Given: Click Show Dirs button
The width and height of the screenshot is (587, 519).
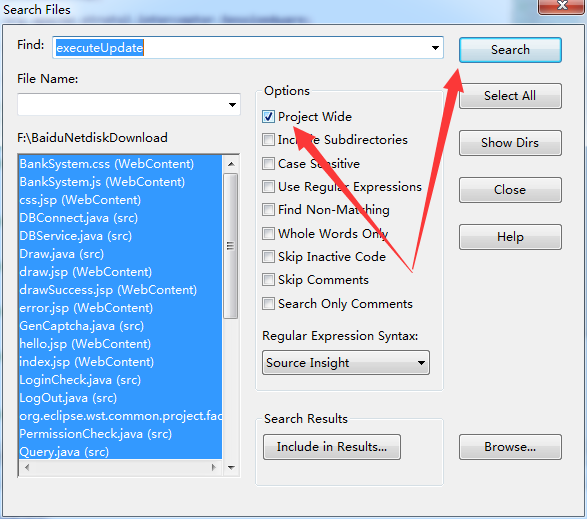Looking at the screenshot, I should coord(510,143).
